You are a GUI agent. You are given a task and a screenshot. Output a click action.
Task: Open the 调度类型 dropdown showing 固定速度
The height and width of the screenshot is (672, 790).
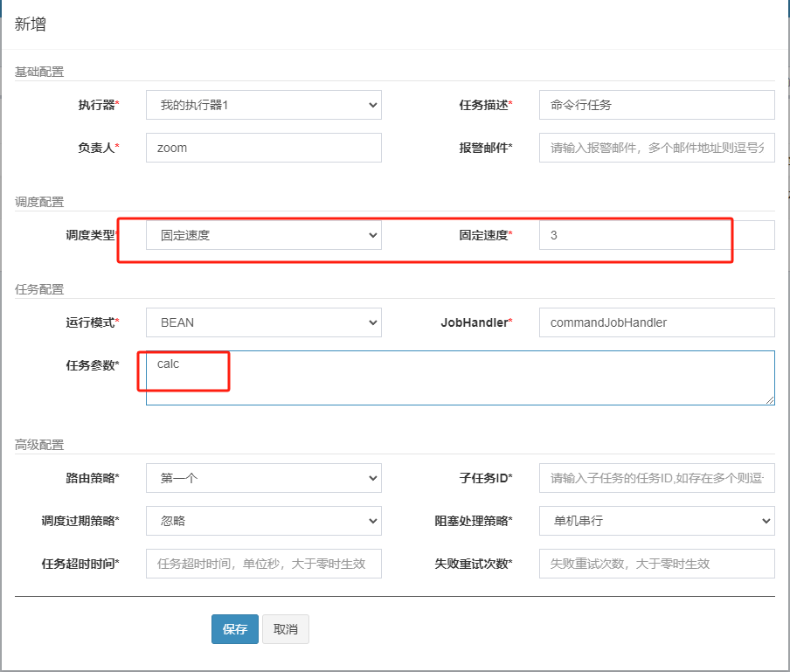pyautogui.click(x=262, y=234)
